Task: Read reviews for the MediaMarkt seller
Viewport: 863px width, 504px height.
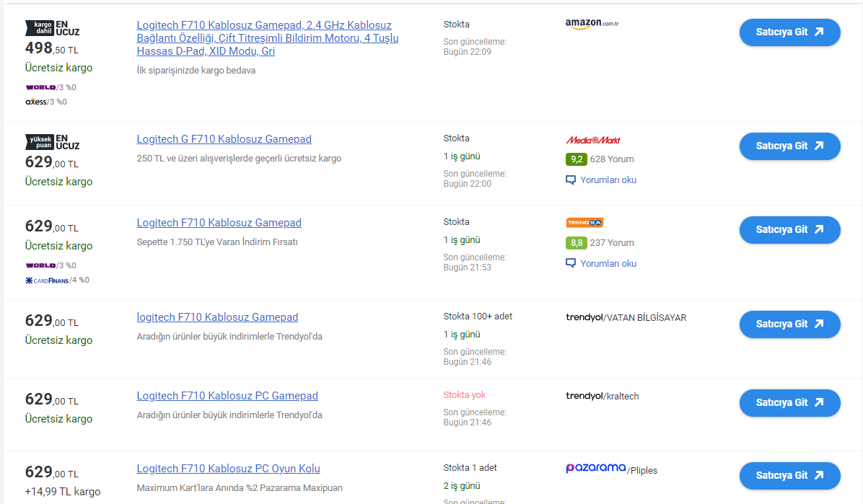Action: 608,180
